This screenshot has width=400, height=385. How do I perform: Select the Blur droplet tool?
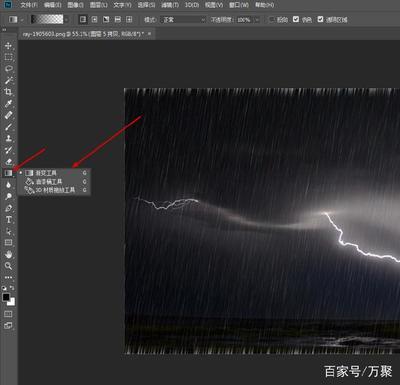point(9,185)
